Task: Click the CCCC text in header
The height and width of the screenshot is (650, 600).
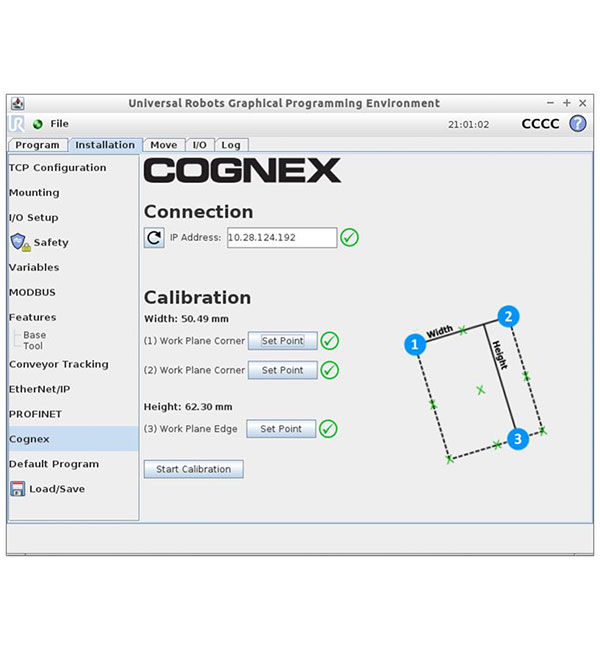Action: (541, 124)
